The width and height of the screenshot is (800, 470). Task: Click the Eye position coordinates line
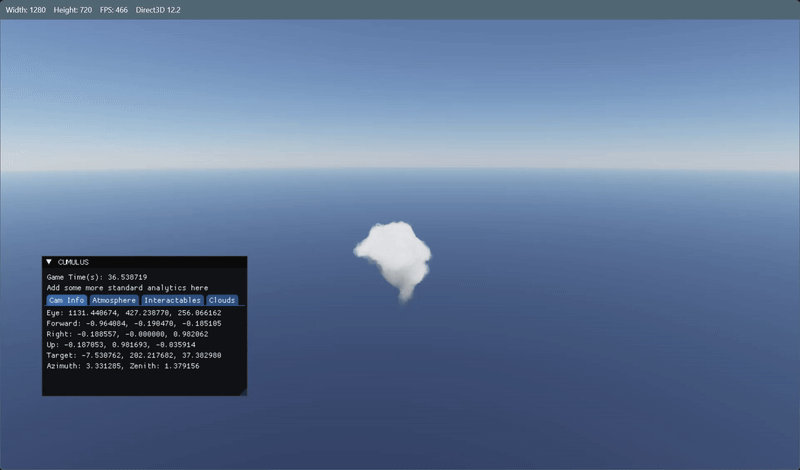pos(134,313)
